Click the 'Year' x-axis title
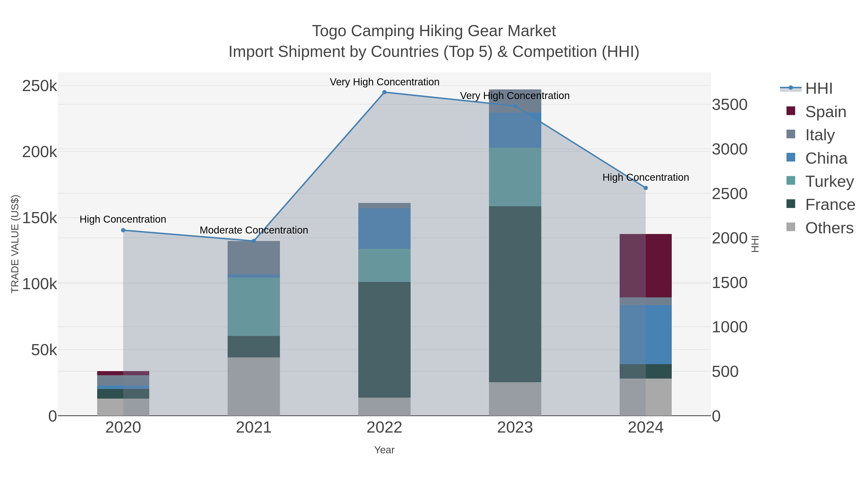Screen dimensions: 868x488 tap(385, 450)
